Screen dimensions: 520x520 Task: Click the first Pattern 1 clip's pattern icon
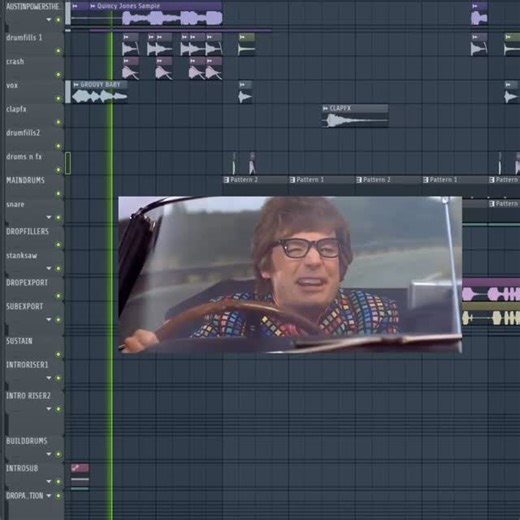tap(293, 180)
